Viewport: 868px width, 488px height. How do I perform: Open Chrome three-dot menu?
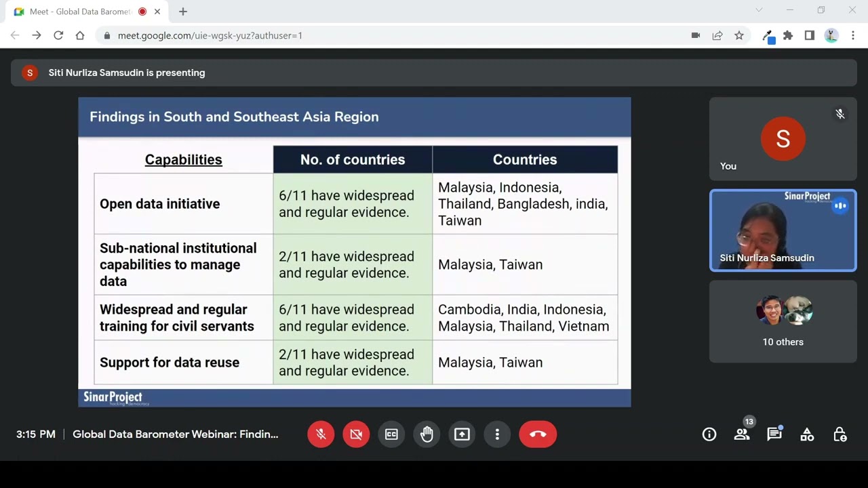(x=852, y=35)
